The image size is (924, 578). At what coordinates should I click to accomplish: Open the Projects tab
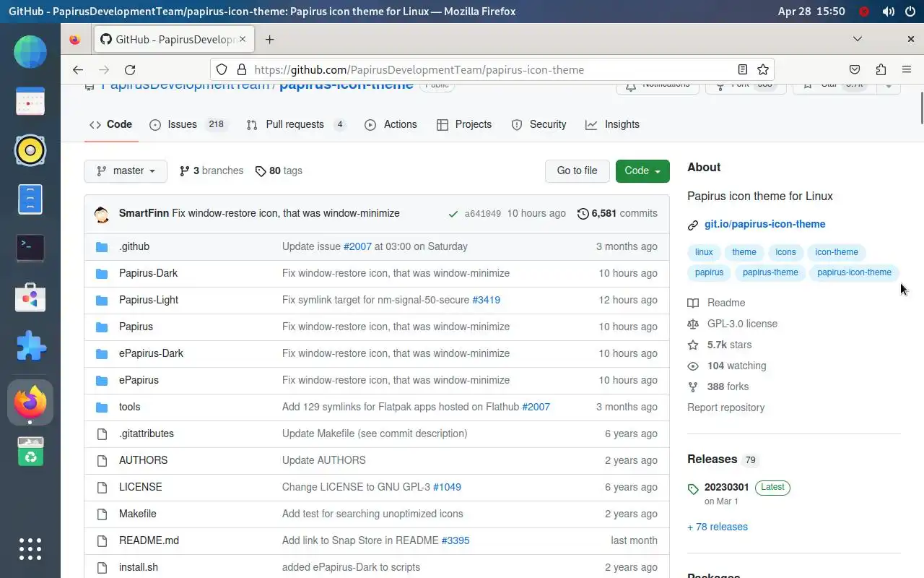click(464, 125)
